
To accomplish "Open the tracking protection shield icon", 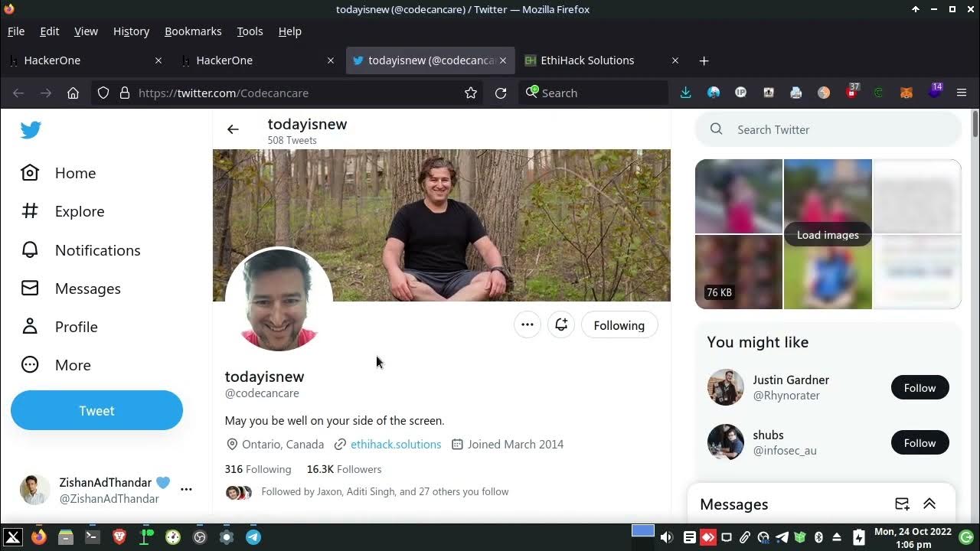I will click(x=103, y=93).
